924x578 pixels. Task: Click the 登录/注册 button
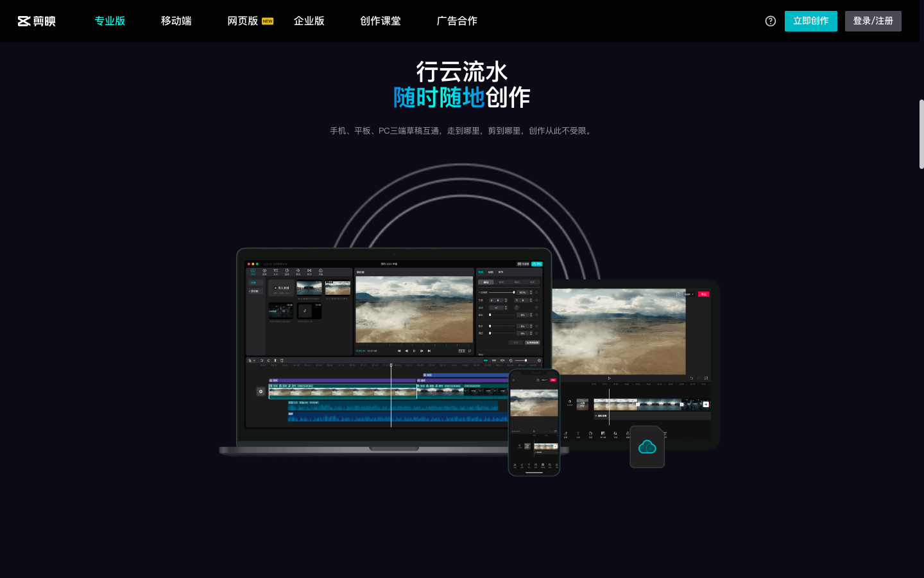pos(873,21)
